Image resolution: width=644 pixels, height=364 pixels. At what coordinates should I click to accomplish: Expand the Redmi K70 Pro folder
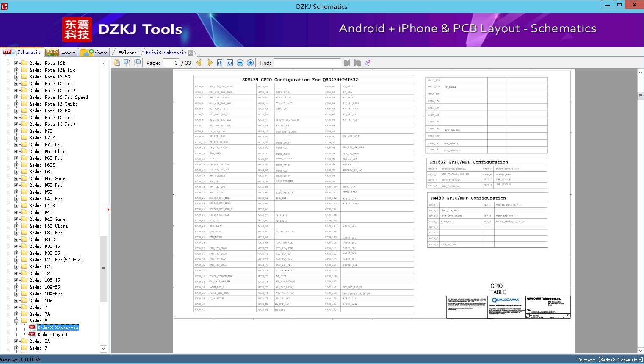[16, 144]
